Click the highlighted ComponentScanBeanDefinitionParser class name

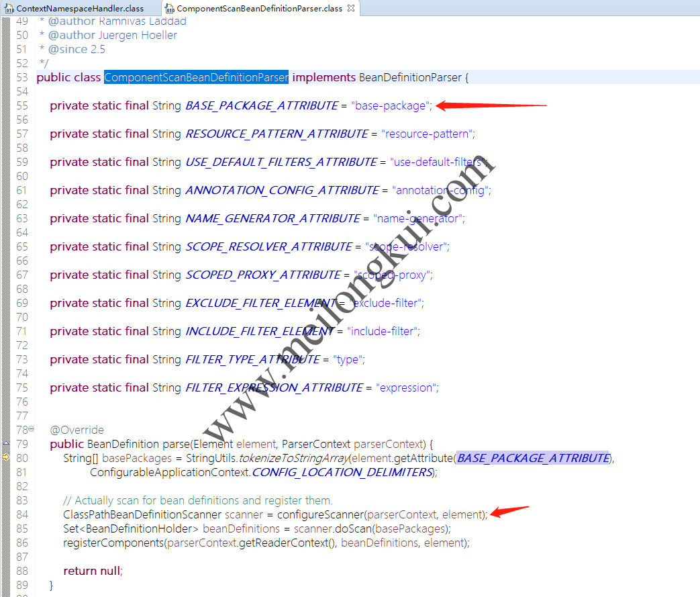(x=196, y=77)
